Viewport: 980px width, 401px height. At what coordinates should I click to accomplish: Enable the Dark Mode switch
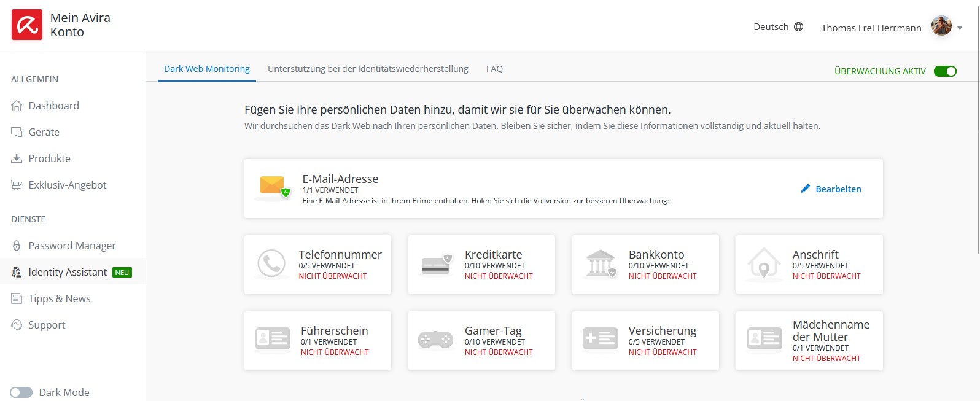21,392
